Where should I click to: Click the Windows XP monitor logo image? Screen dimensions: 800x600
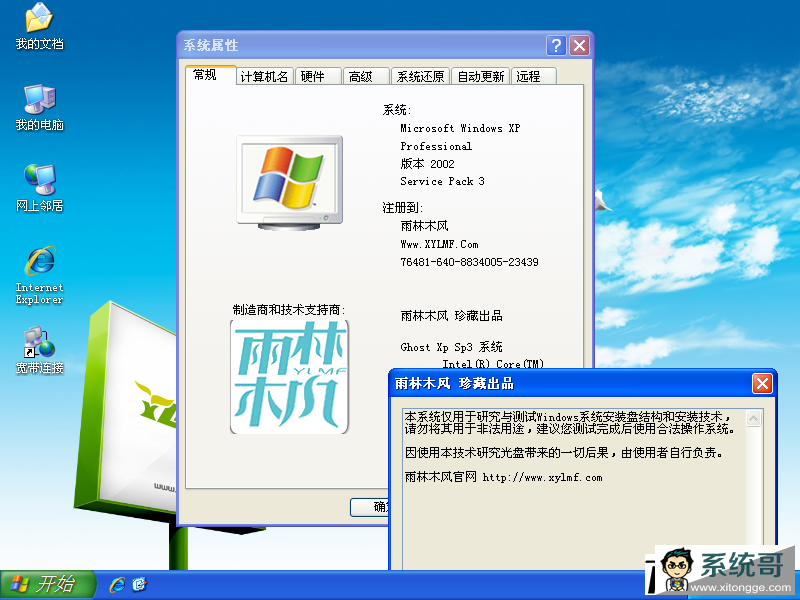pyautogui.click(x=289, y=182)
